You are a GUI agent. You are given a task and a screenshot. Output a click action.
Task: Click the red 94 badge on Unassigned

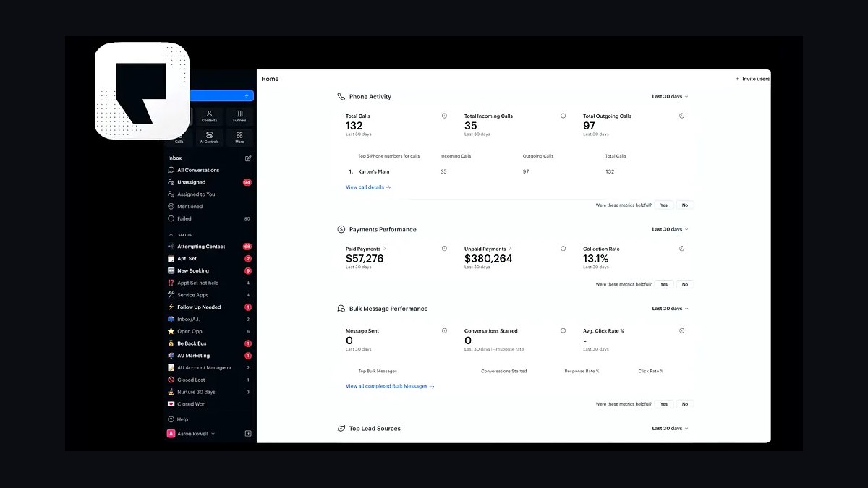click(247, 182)
